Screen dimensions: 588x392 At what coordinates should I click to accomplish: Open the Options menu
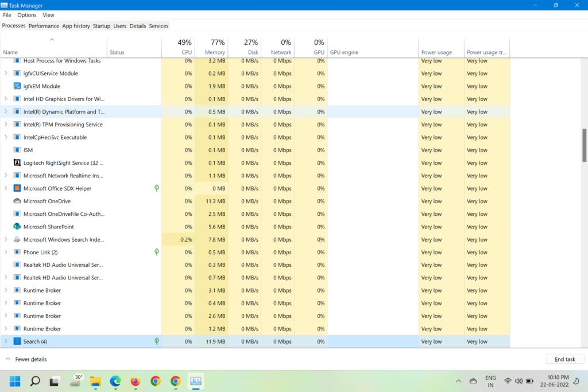[27, 15]
